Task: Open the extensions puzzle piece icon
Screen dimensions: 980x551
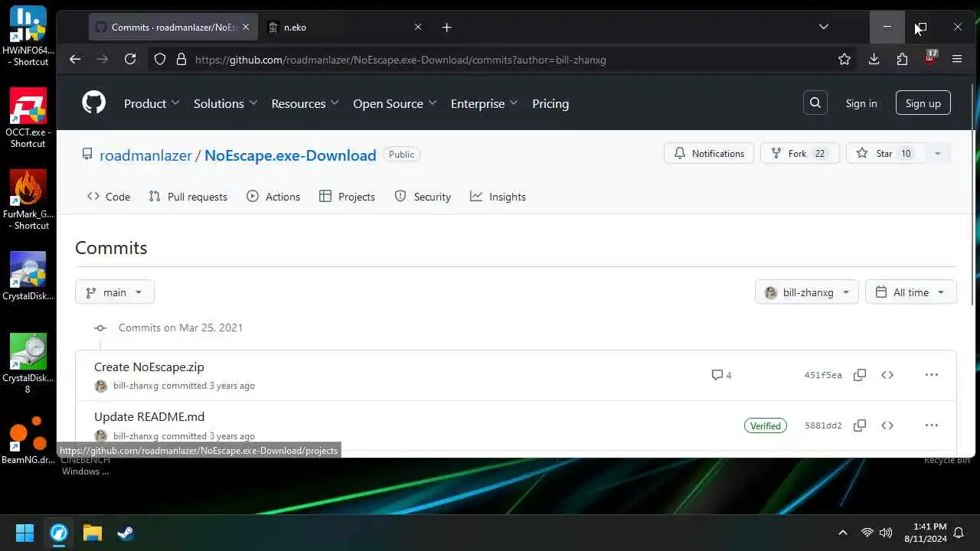Action: [902, 59]
